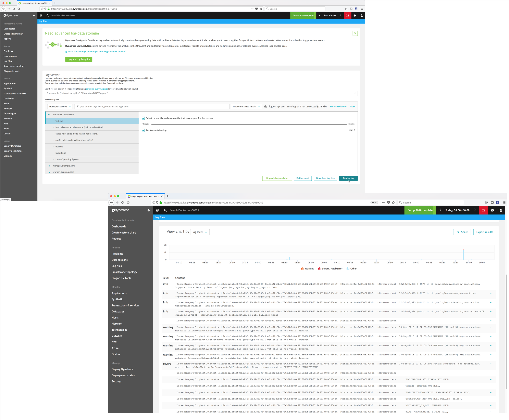
Task: Open advanced query language link
Action: [97, 89]
